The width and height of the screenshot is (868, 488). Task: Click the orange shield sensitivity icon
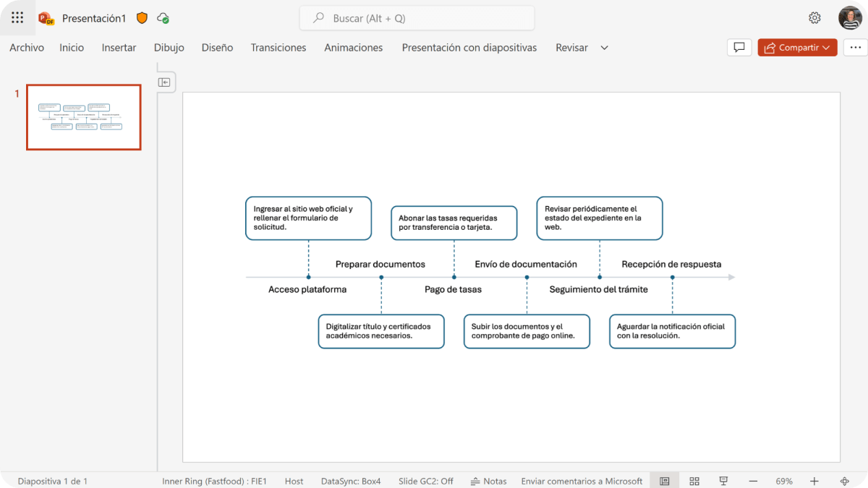pos(142,18)
